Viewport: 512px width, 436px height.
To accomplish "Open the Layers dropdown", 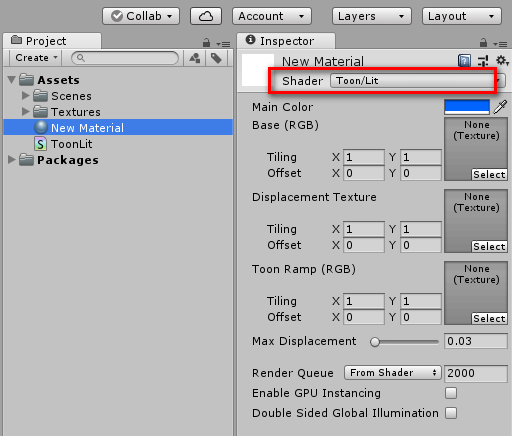I will coord(372,16).
